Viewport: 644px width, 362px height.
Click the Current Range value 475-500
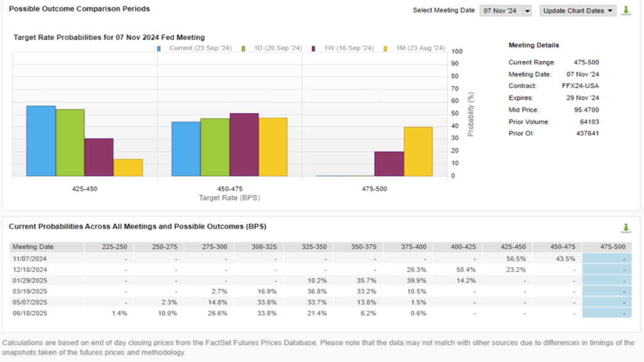pos(586,62)
